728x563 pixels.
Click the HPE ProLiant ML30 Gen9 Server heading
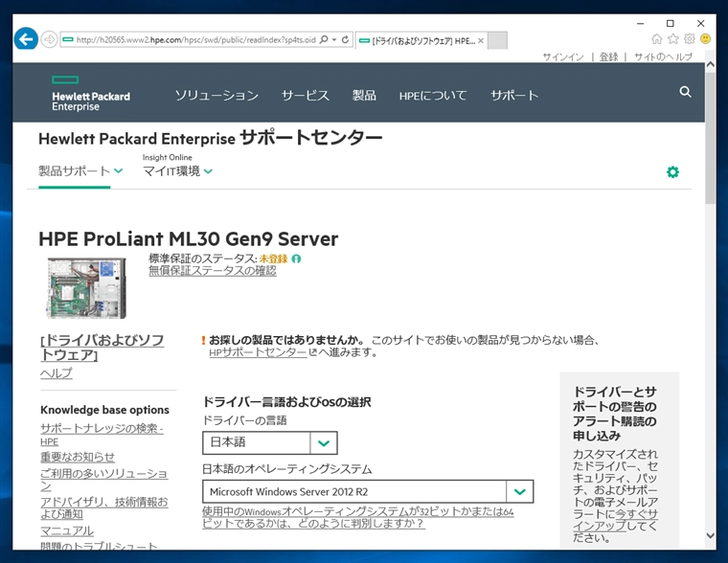pyautogui.click(x=189, y=239)
